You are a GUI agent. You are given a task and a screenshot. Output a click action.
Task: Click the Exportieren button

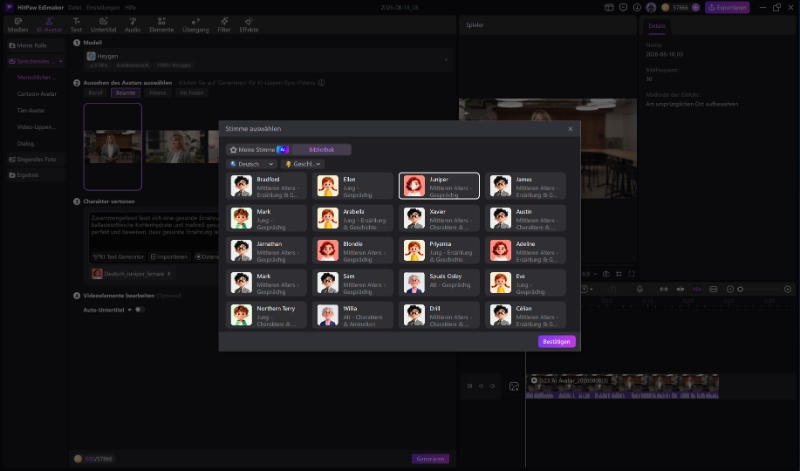point(727,7)
